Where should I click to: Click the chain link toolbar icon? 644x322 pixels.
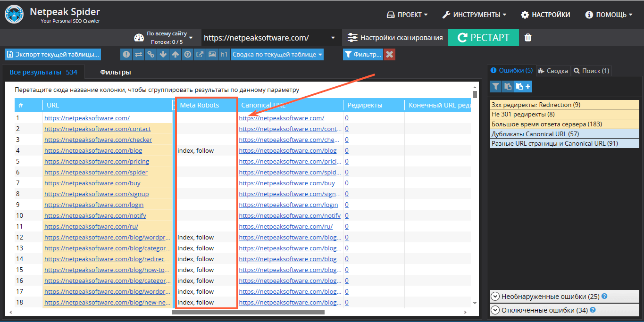click(151, 54)
